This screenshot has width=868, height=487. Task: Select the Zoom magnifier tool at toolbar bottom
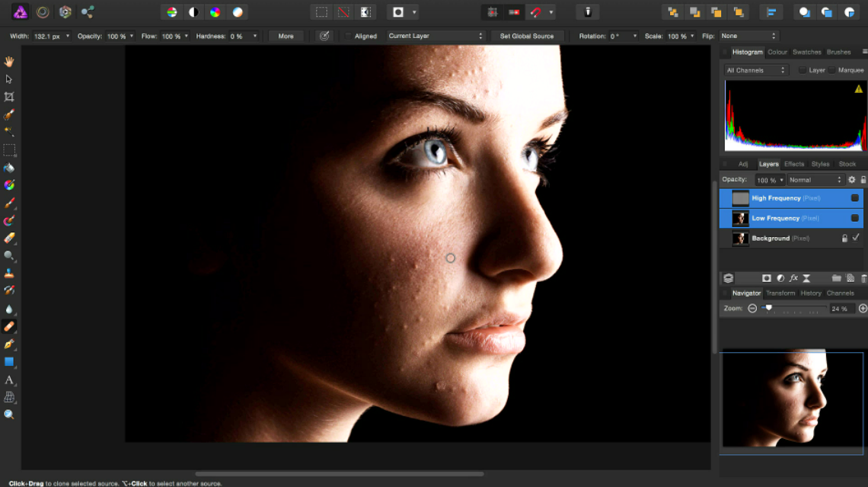(x=9, y=415)
